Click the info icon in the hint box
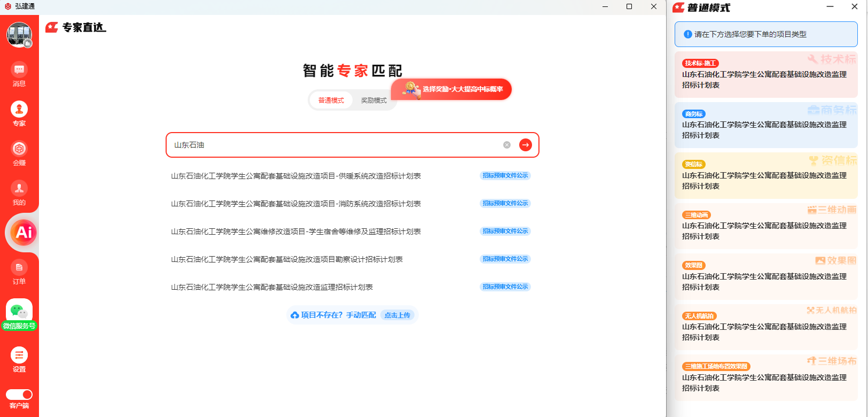 [688, 34]
